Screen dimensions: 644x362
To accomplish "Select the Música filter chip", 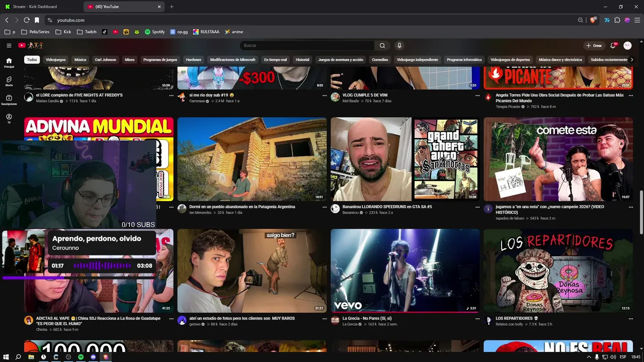I will (80, 59).
